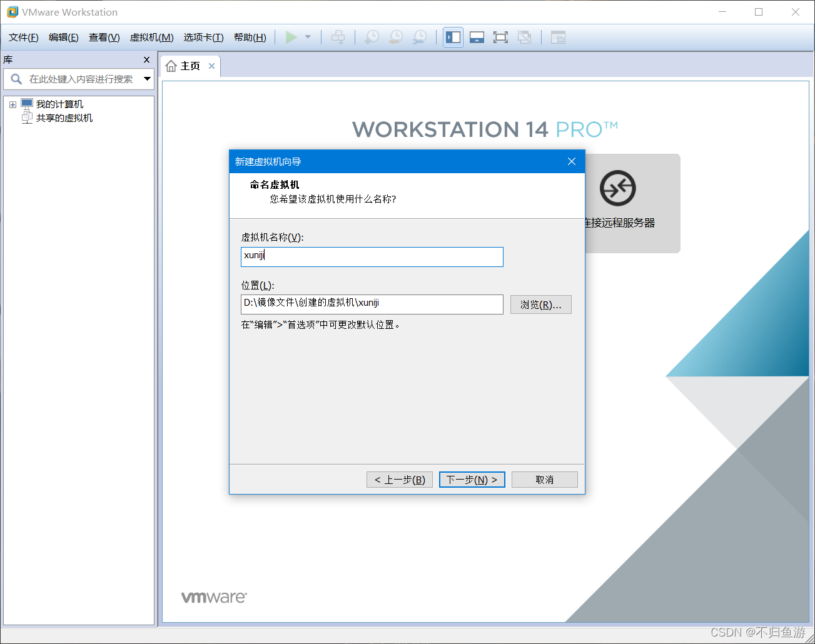Open the 选项卡(T) menu

click(204, 38)
